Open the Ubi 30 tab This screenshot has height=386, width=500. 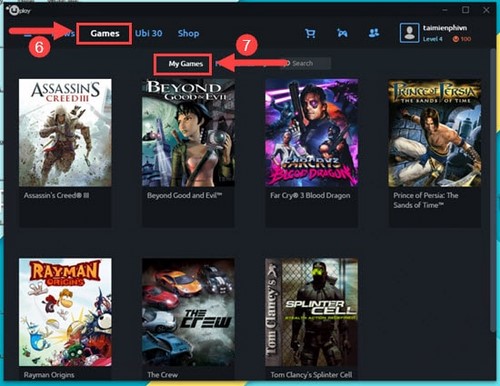149,33
